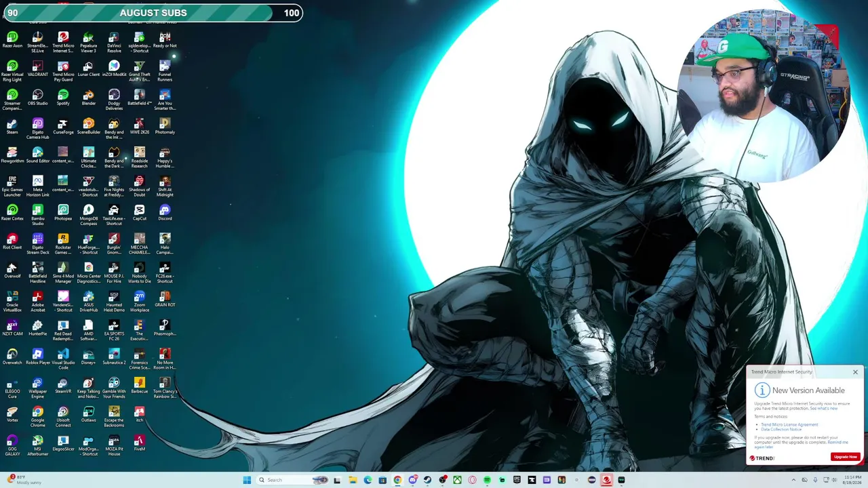Open the Trend Micro License Agreement link

tap(789, 424)
